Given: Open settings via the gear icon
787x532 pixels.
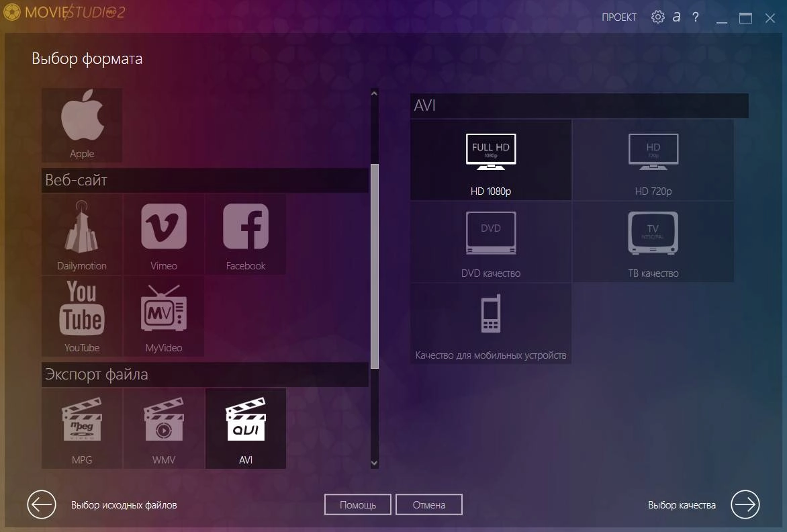Looking at the screenshot, I should 657,17.
